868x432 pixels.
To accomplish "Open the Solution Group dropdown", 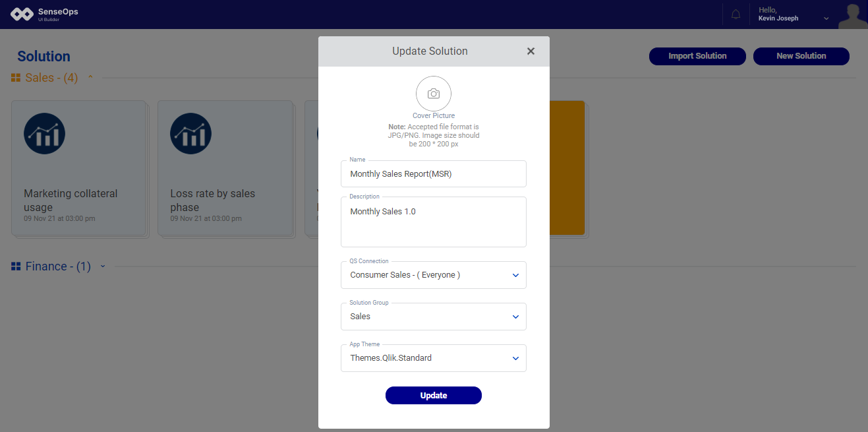I will pos(434,317).
